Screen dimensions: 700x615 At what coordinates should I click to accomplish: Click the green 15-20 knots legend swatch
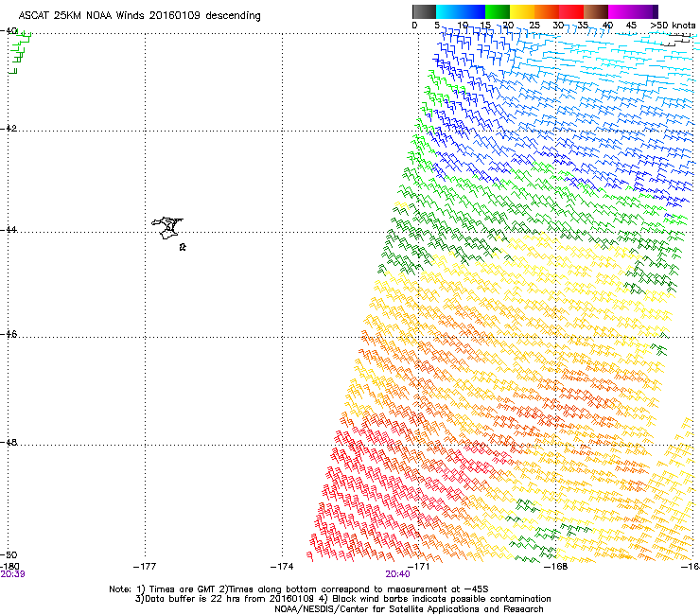pos(498,11)
